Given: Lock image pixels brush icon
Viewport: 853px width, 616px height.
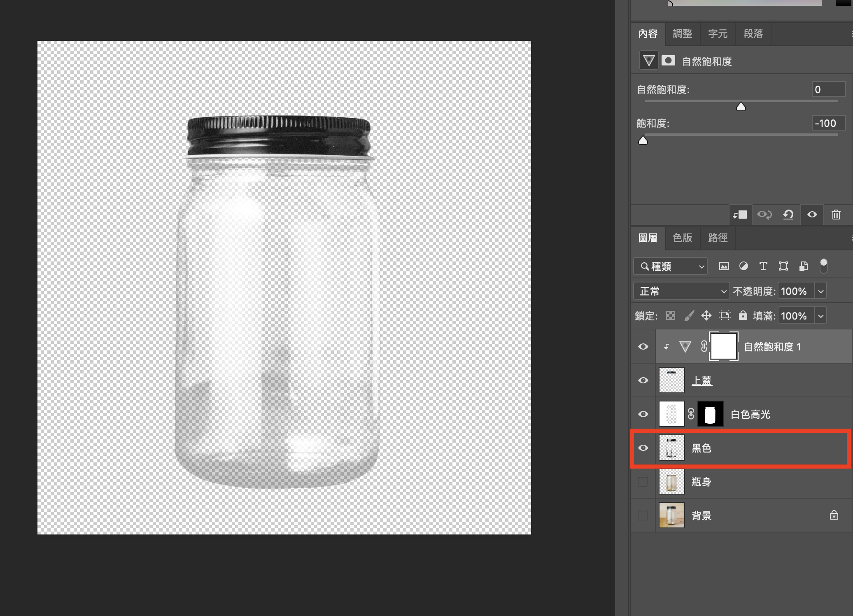Looking at the screenshot, I should tap(689, 316).
